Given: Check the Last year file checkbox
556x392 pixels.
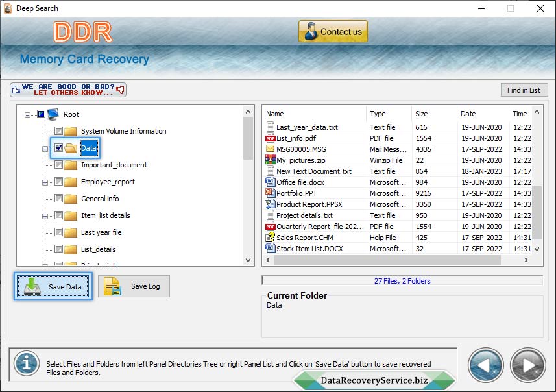Looking at the screenshot, I should (59, 232).
